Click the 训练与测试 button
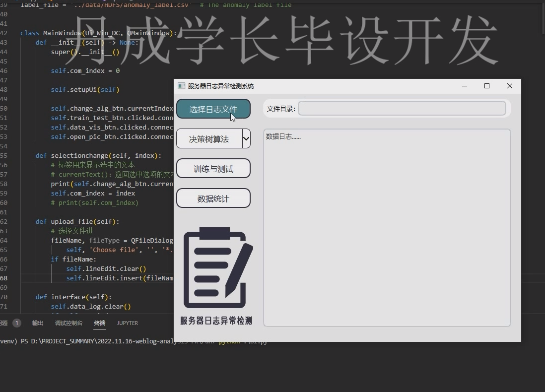Screen dimensions: 545x392 pyautogui.click(x=213, y=169)
